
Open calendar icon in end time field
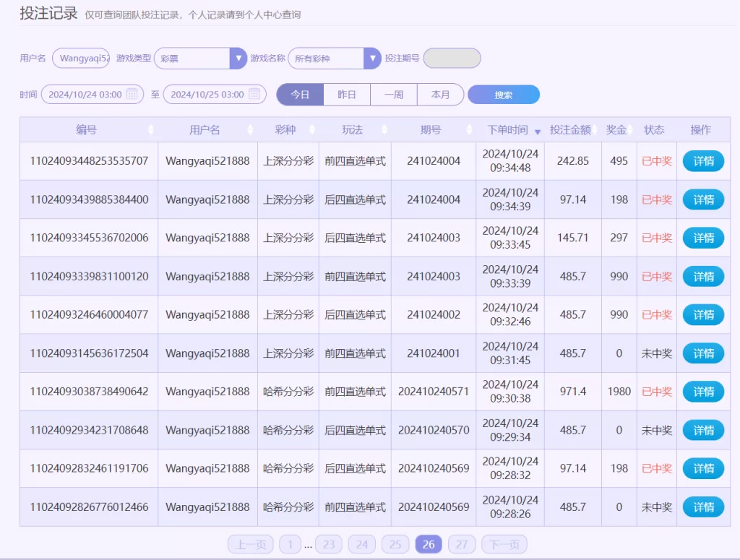(254, 94)
